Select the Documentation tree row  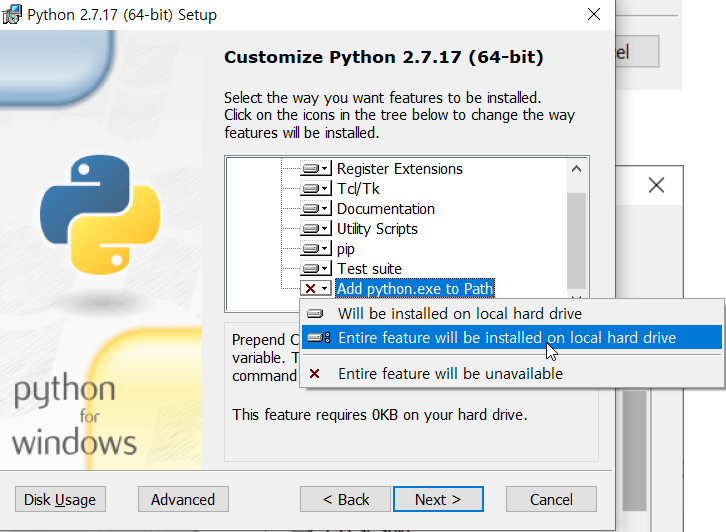tap(386, 208)
